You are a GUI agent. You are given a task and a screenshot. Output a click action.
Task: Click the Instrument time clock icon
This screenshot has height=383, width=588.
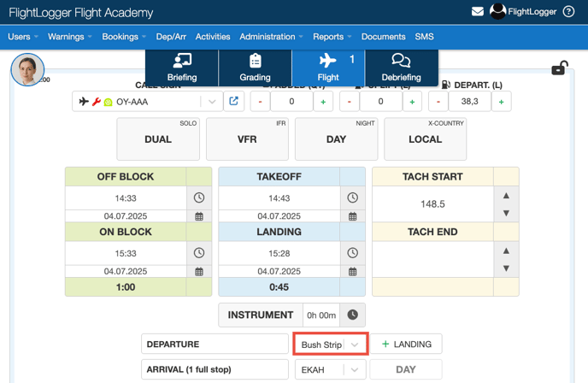[352, 315]
